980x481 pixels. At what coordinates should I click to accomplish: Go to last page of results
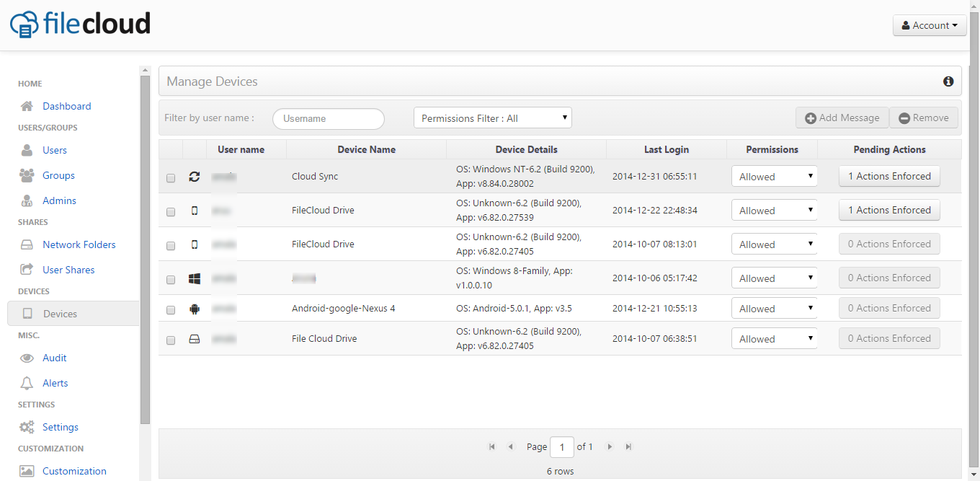[x=628, y=447]
